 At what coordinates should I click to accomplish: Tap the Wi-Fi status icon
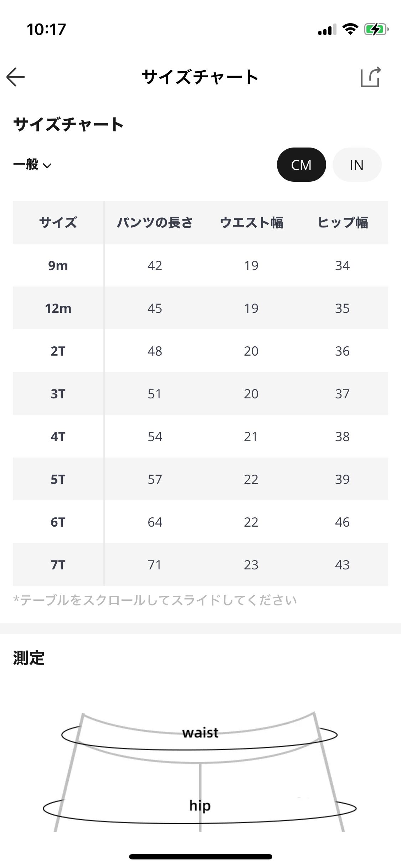coord(350,29)
